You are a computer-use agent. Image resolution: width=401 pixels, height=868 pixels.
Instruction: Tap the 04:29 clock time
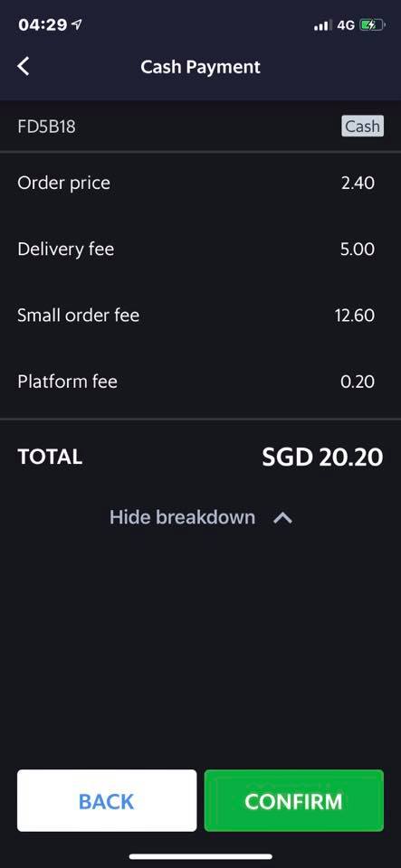[43, 25]
